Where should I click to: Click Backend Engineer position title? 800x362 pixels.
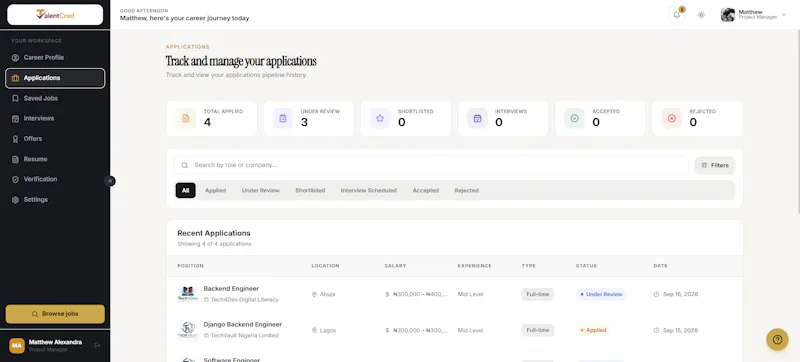pyautogui.click(x=231, y=289)
